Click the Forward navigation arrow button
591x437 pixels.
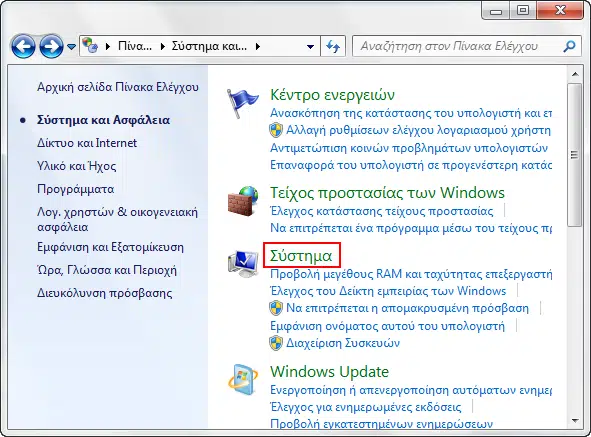pos(52,46)
